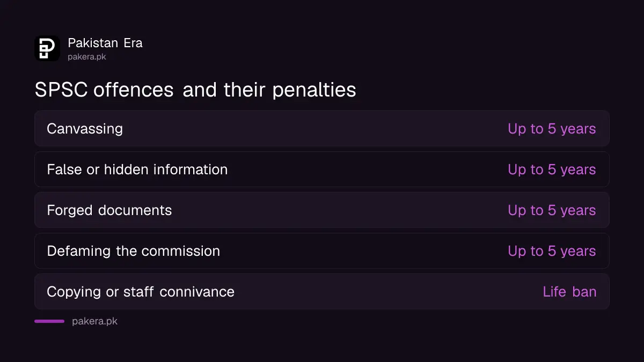The height and width of the screenshot is (362, 644).
Task: Select the False or hidden information row
Action: [322, 169]
